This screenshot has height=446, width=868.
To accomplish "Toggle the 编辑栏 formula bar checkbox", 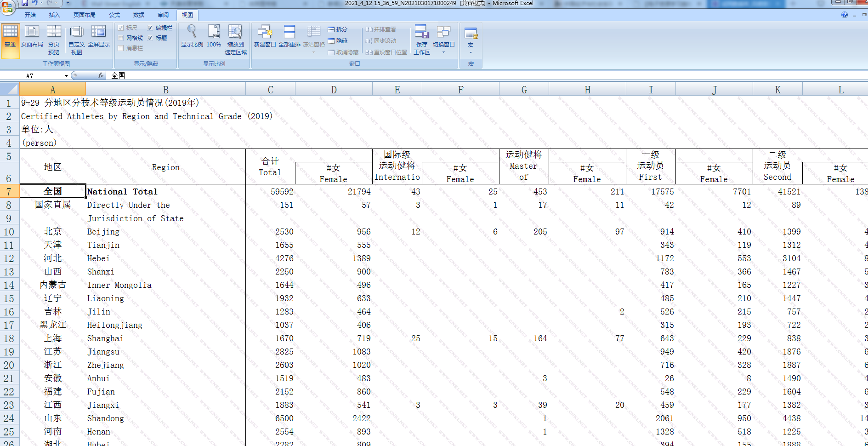I will (x=150, y=28).
